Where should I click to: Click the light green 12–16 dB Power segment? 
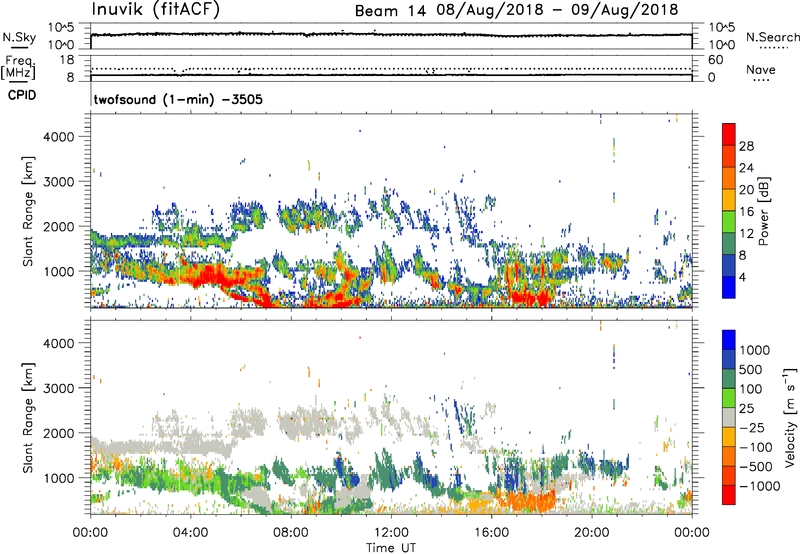tap(729, 221)
